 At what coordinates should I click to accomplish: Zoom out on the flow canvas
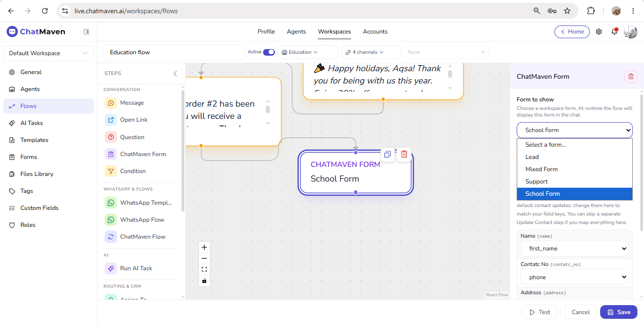204,258
